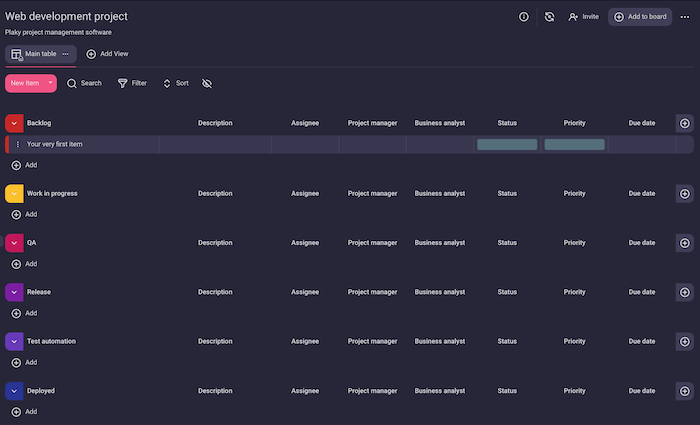Toggle hidden columns eye icon

click(x=207, y=83)
